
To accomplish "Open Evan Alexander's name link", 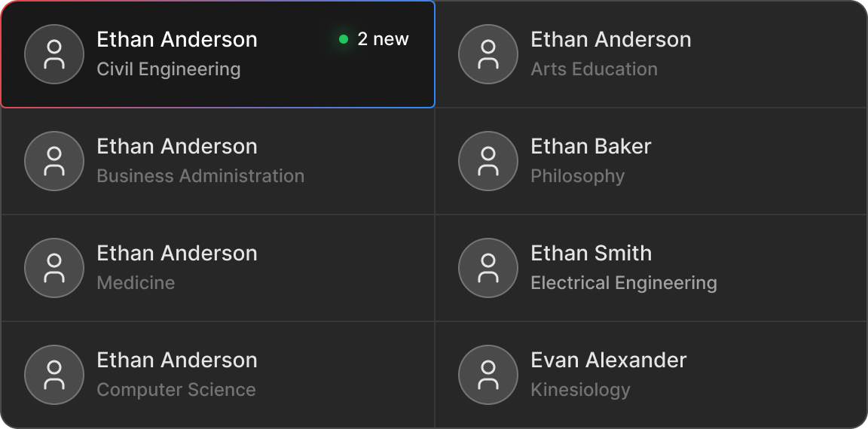I will tap(608, 360).
